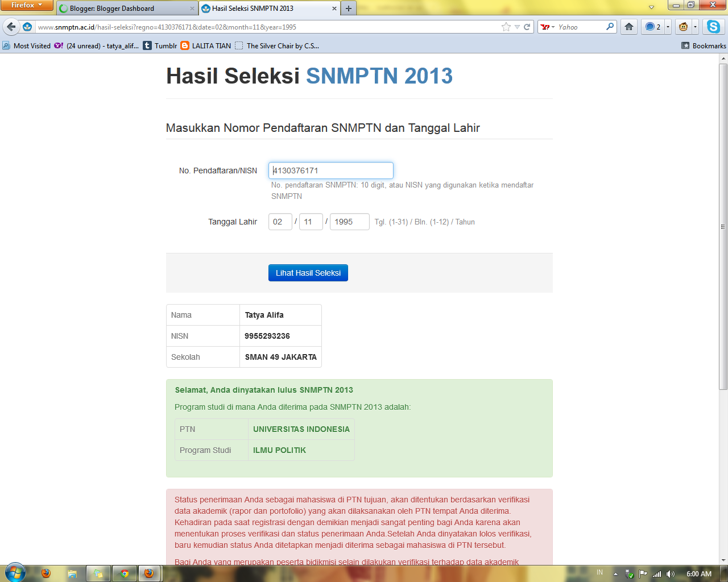This screenshot has width=728, height=582.
Task: Click the site identity icon in address bar
Action: click(27, 27)
